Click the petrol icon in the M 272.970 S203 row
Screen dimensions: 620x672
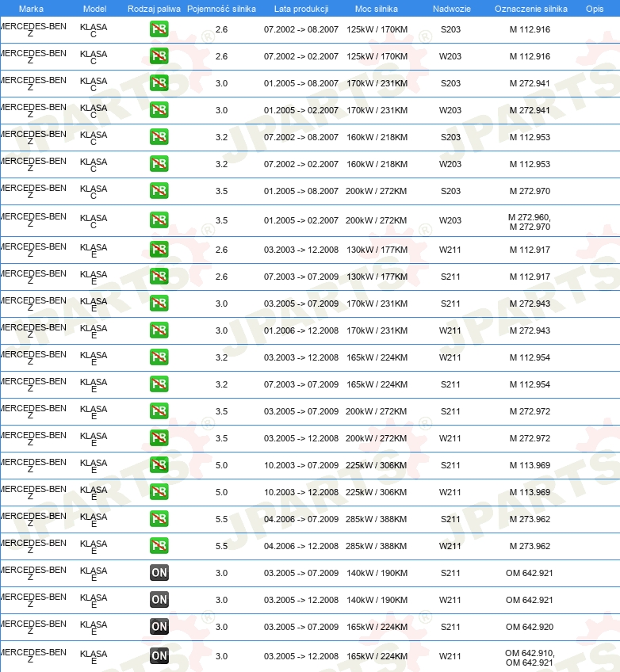[159, 191]
